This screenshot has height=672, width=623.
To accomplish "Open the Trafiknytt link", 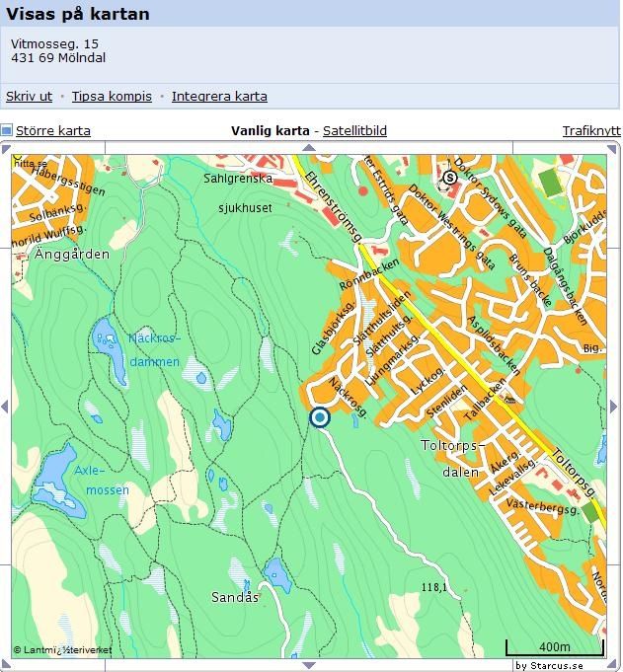I will click(591, 130).
